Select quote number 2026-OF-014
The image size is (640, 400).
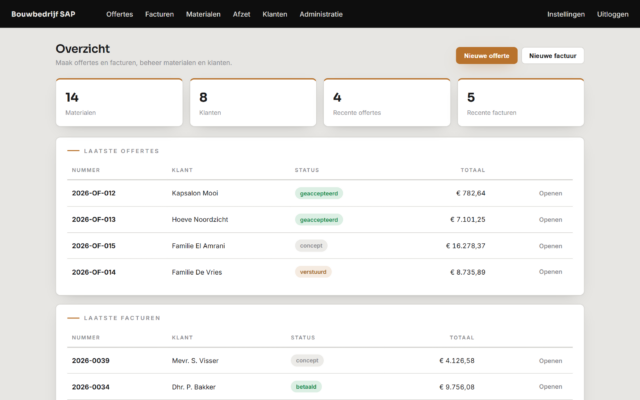click(x=93, y=272)
